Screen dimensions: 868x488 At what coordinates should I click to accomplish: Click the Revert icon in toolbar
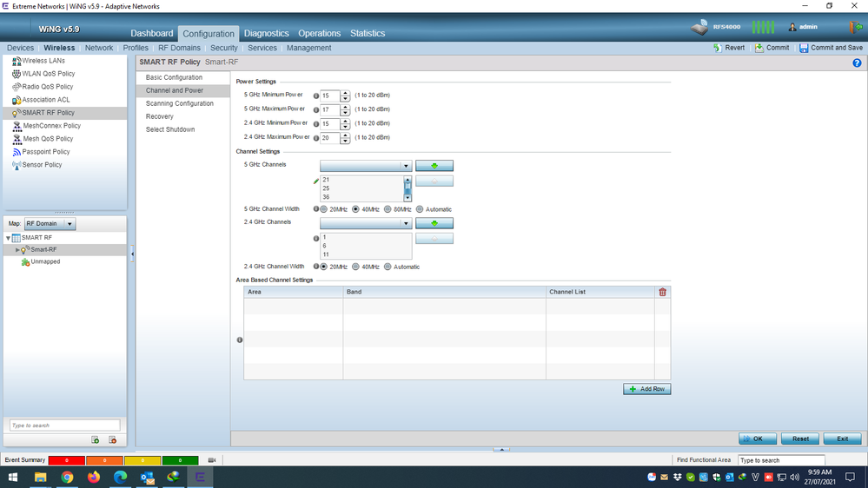point(718,48)
